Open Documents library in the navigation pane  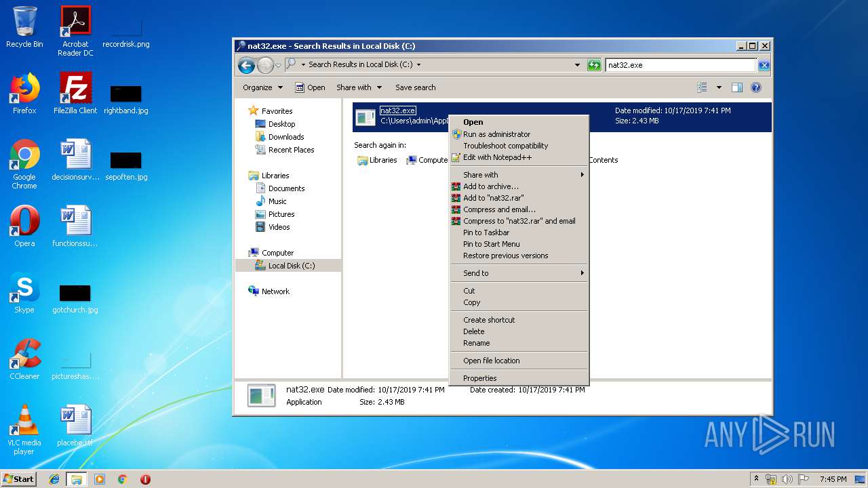point(286,188)
